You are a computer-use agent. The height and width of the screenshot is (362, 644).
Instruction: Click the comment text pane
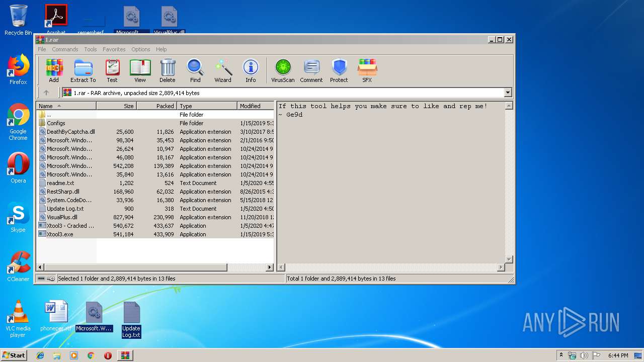pyautogui.click(x=391, y=183)
